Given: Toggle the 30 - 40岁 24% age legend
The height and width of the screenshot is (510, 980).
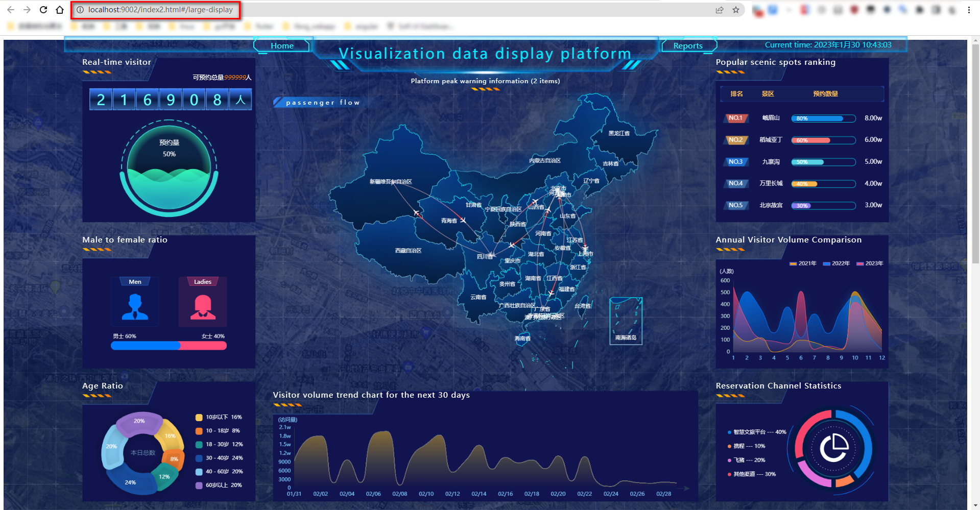Looking at the screenshot, I should [x=219, y=458].
